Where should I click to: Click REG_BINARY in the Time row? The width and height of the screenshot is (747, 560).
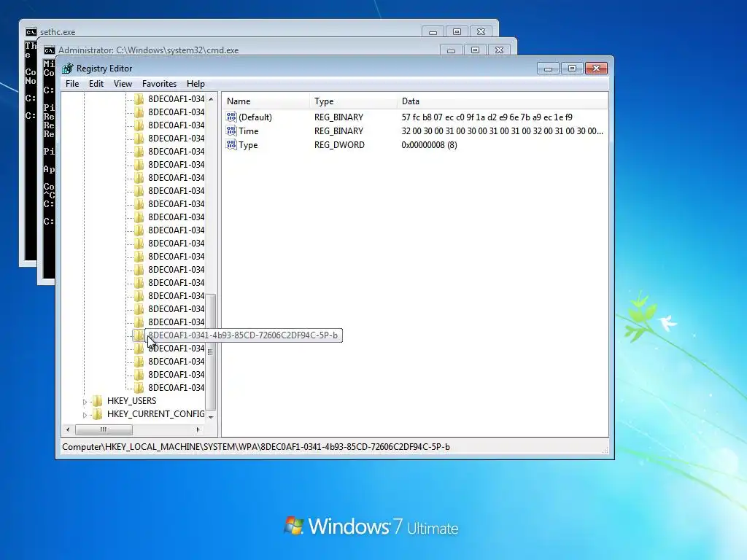point(338,131)
